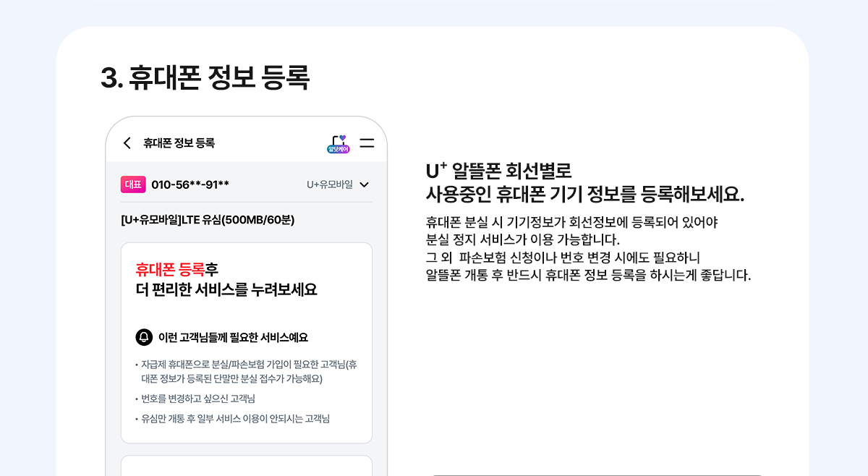The image size is (868, 476).
Task: Open the hamburger menu icon
Action: [367, 143]
